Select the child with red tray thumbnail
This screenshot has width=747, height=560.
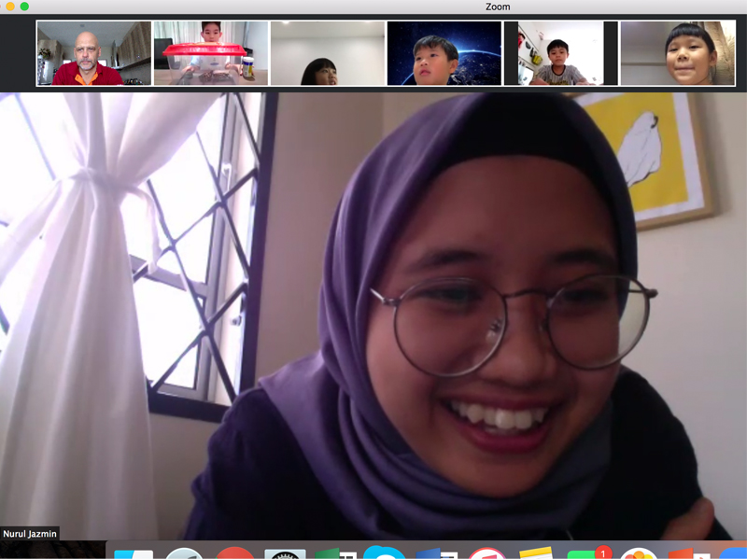click(211, 53)
